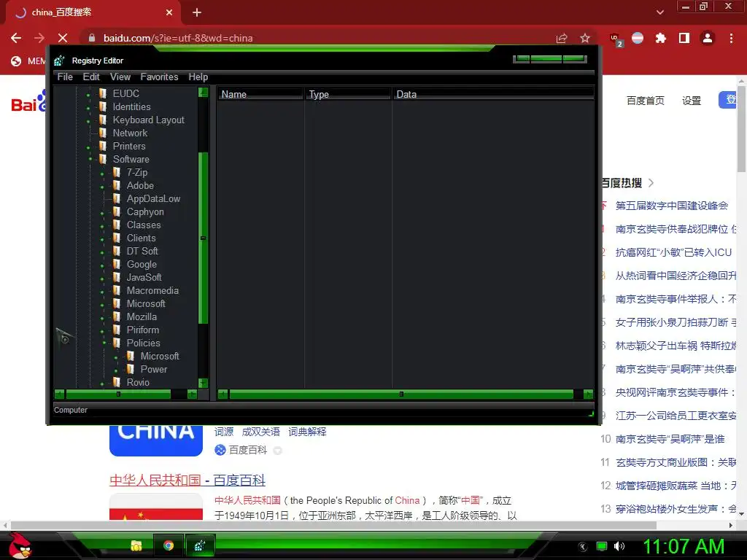
Task: Click the Data column header
Action: click(493, 94)
